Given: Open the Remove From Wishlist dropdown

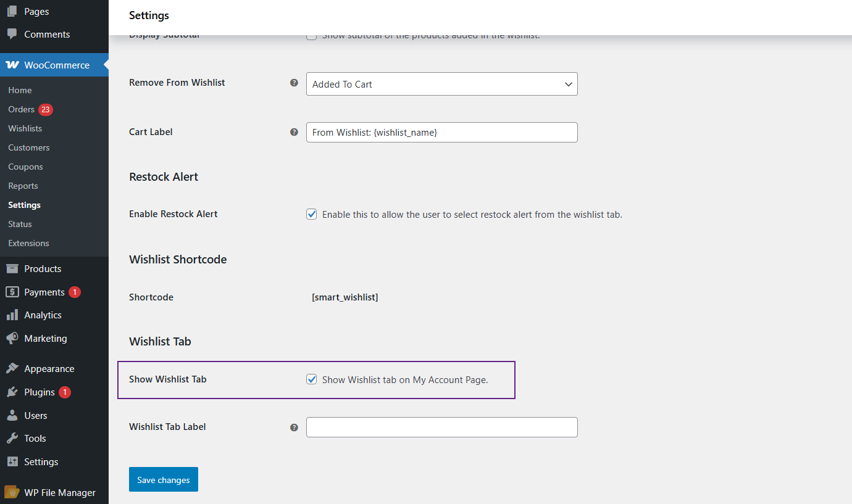Looking at the screenshot, I should click(441, 85).
